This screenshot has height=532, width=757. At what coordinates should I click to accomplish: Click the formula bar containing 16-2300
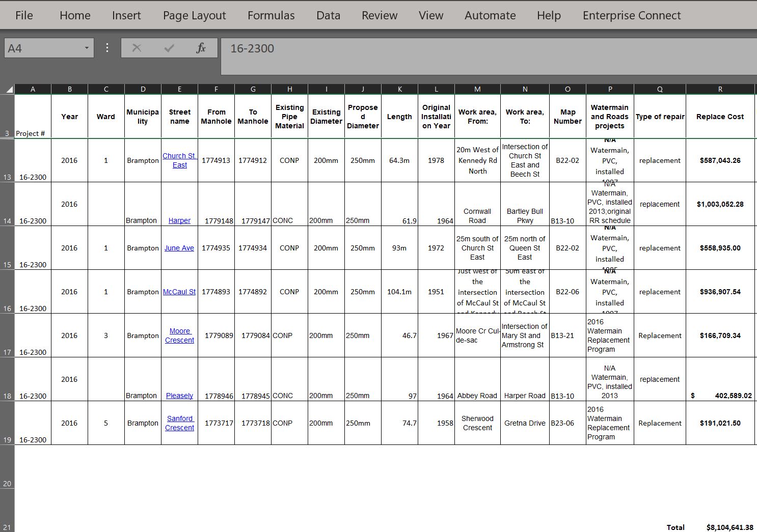tap(489, 56)
